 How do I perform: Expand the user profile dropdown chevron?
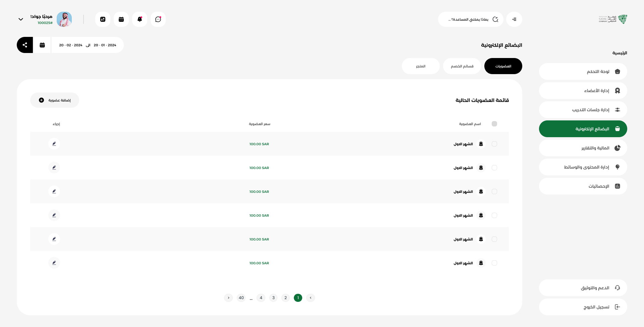coord(21,19)
